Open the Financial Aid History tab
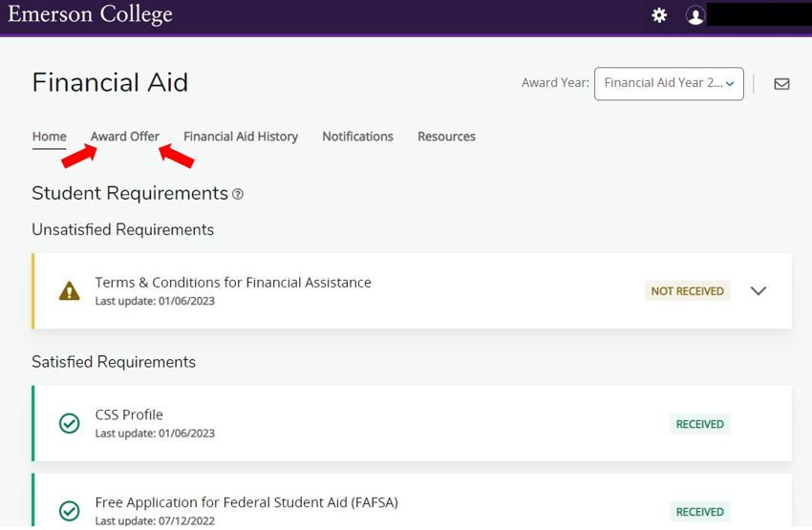 (x=241, y=137)
